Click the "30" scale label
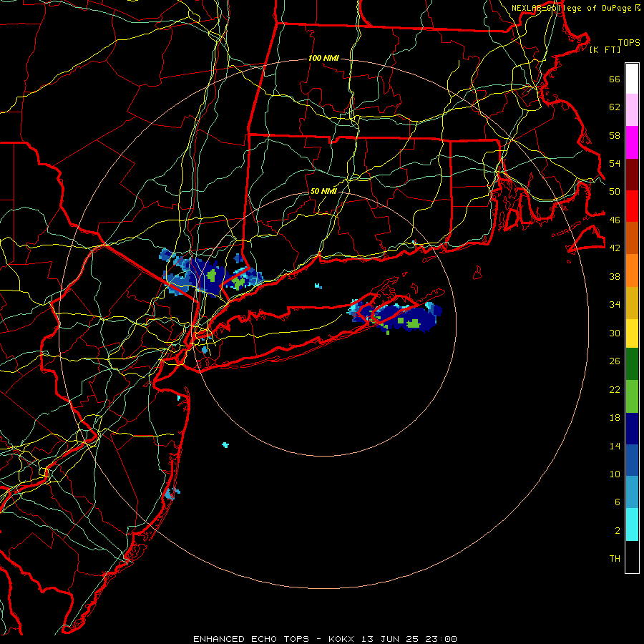Image resolution: width=644 pixels, height=644 pixels. point(615,333)
